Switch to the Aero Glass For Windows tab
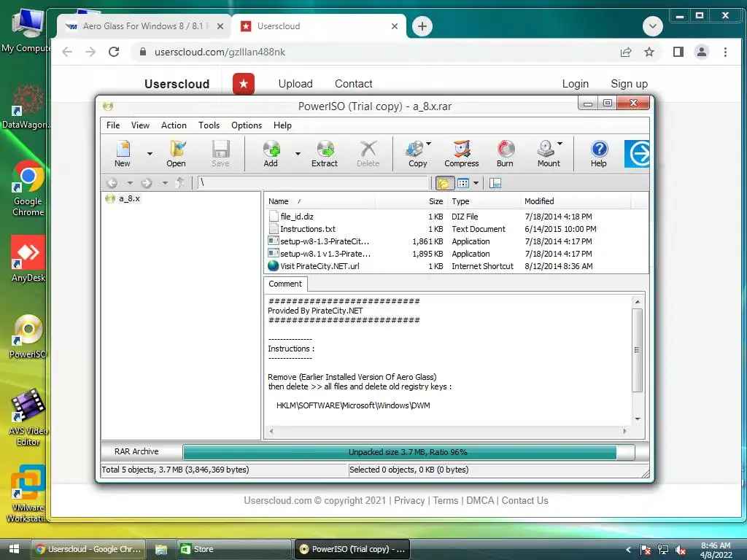The height and width of the screenshot is (560, 747). (142, 26)
